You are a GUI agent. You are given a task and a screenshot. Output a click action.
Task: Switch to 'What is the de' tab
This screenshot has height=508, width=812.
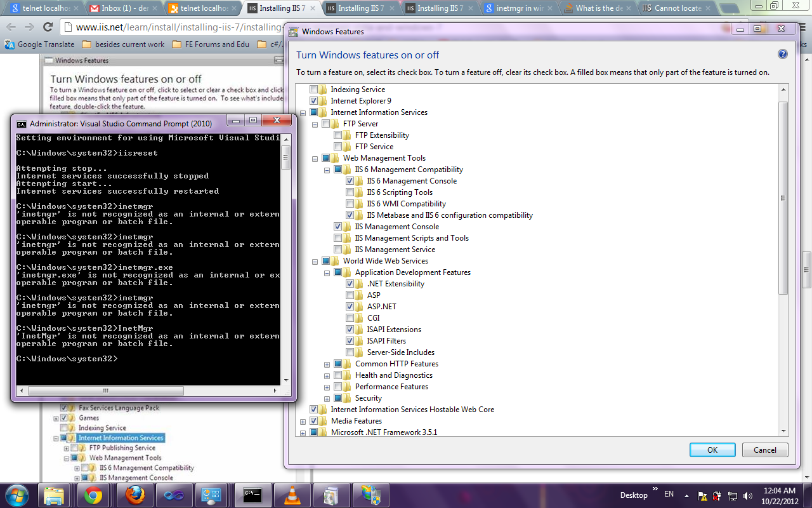click(599, 8)
